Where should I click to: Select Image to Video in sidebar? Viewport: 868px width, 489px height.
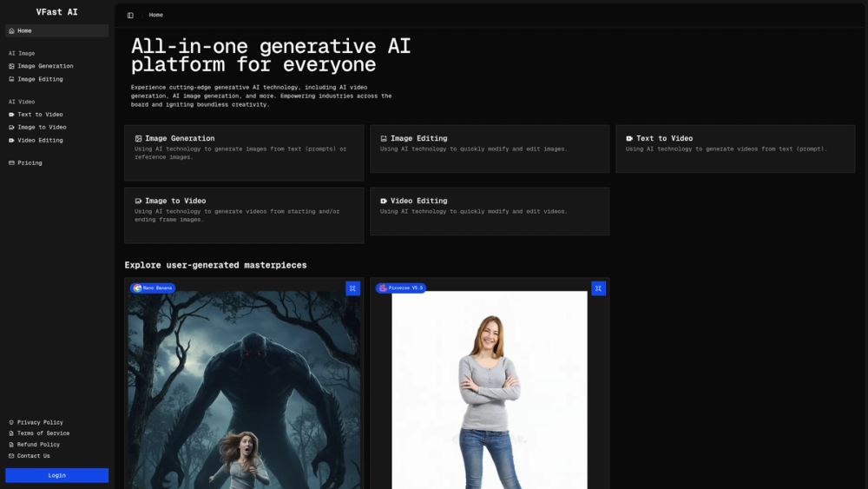57,128
